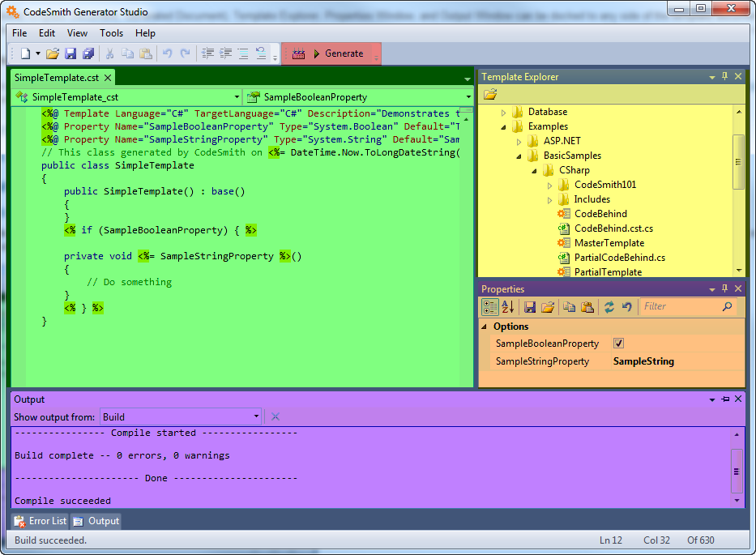Viewport: 756px width, 555px height.
Task: Refresh the Properties panel
Action: click(609, 307)
